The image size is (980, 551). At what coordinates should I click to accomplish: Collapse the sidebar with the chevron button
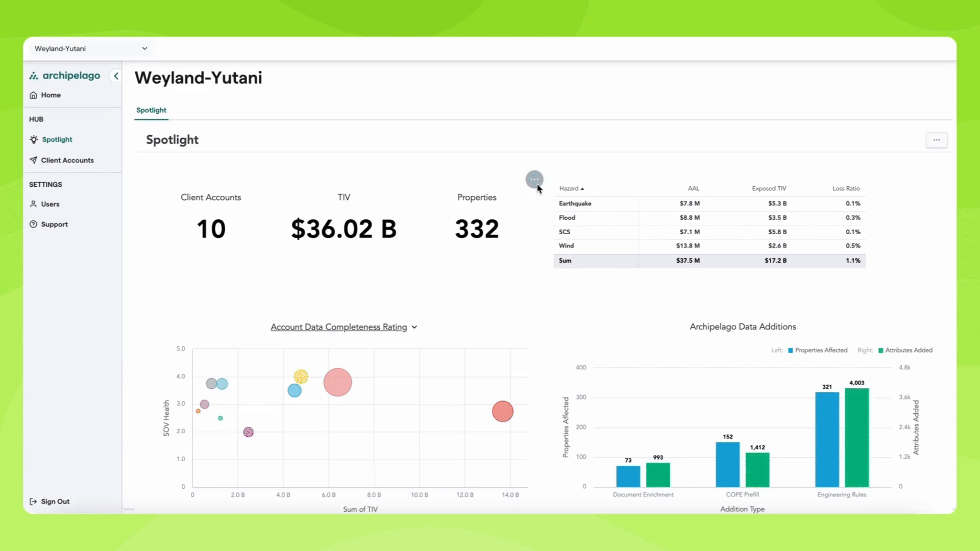(x=116, y=76)
